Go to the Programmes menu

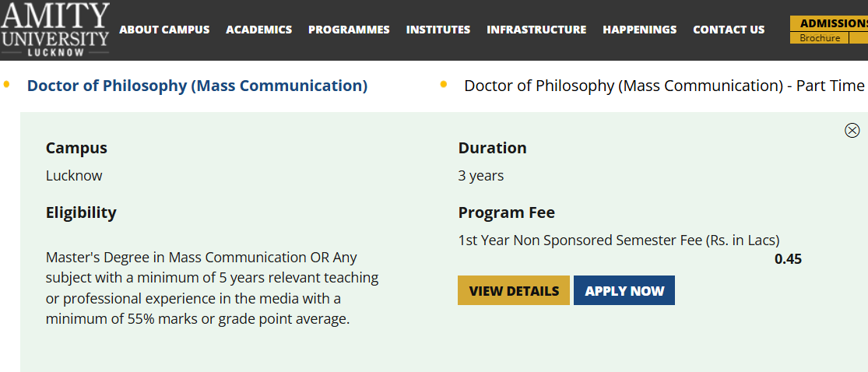click(349, 30)
